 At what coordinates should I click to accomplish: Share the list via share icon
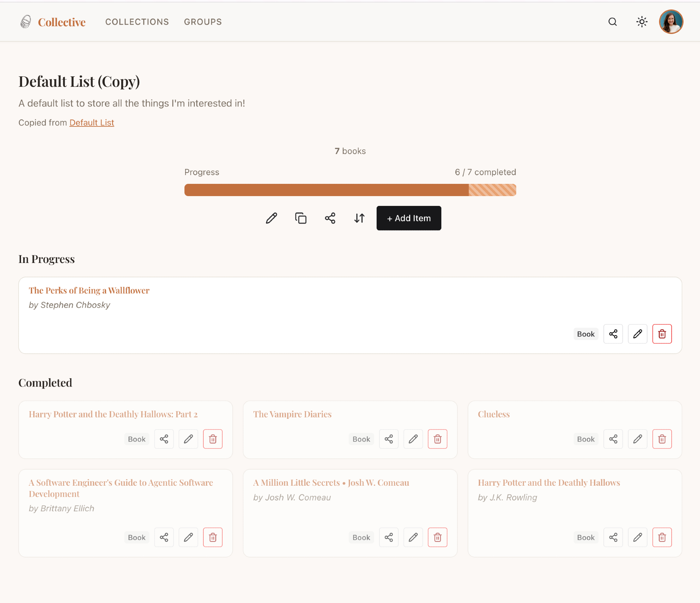coord(330,218)
